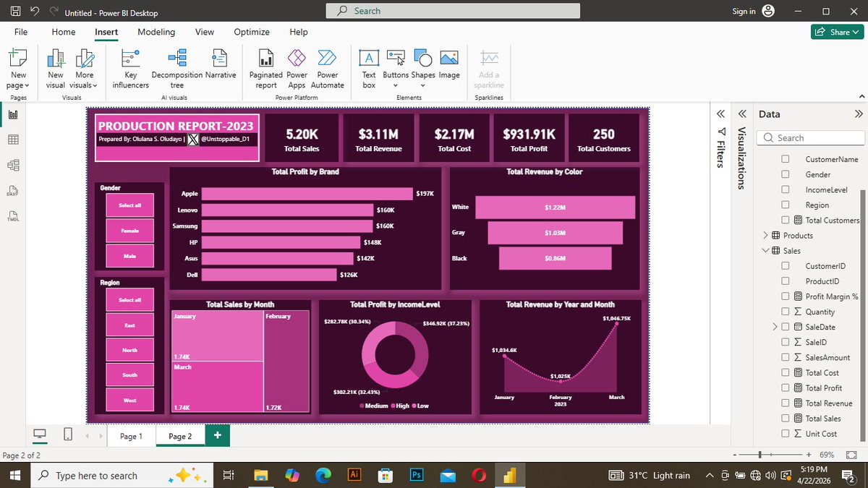Image resolution: width=868 pixels, height=488 pixels.
Task: Click the Power BI taskbar icon
Action: 510,475
